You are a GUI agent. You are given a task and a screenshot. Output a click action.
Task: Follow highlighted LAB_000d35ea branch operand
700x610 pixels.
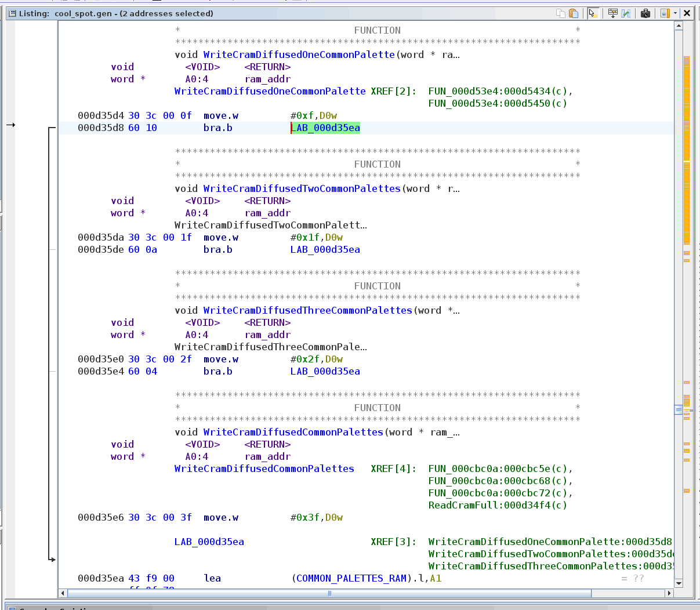[325, 128]
